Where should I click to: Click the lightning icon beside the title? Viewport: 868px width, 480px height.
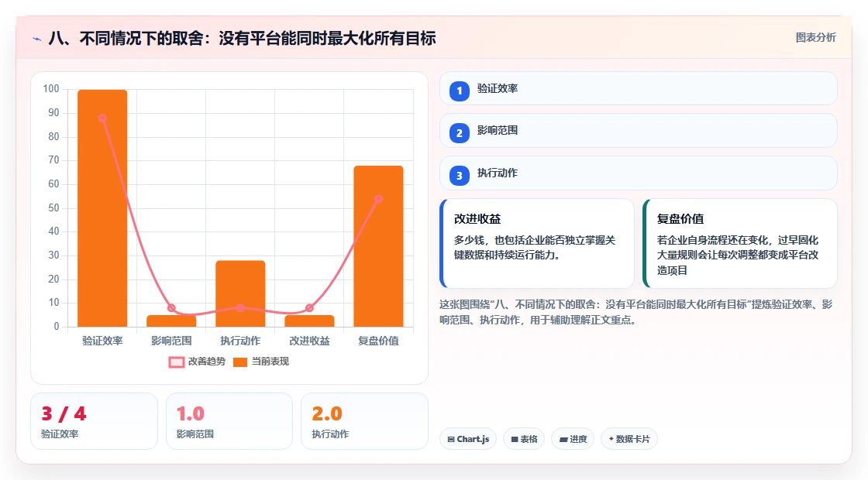37,39
